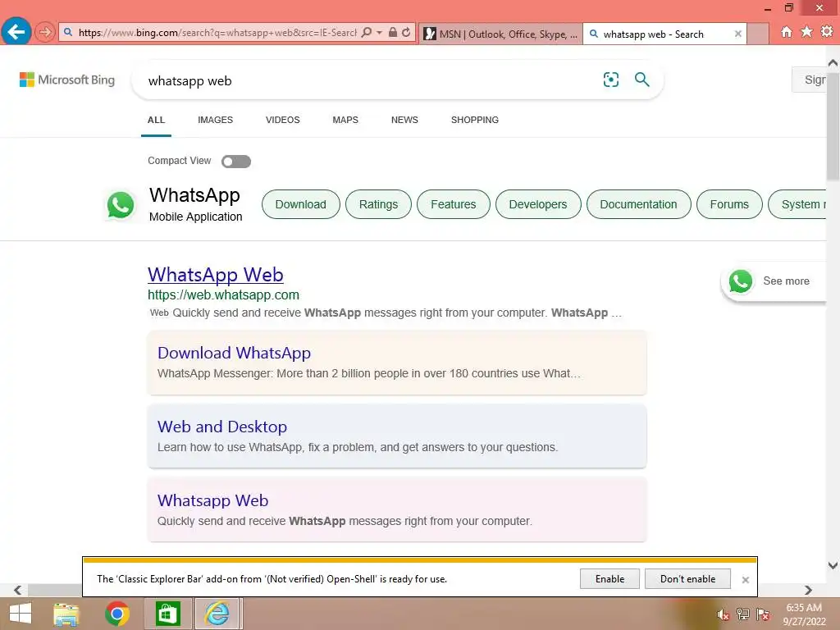Screen dimensions: 840x630
Task: Open the https://web.whatsapp.com URL link
Action: [x=223, y=295]
